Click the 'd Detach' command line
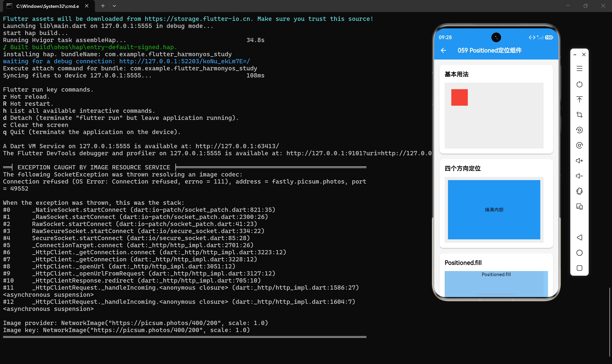Image resolution: width=612 pixels, height=364 pixels. click(x=121, y=118)
